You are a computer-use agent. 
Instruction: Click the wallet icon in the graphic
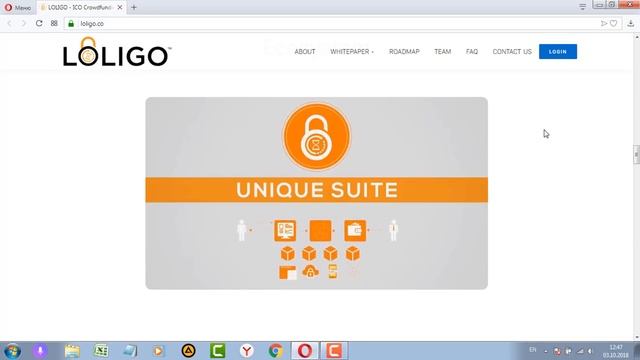pyautogui.click(x=355, y=231)
